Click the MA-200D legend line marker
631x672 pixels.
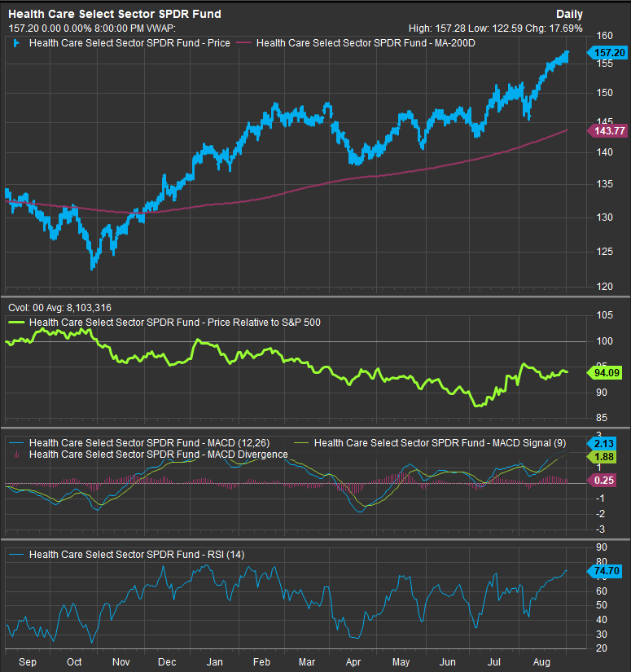(243, 43)
